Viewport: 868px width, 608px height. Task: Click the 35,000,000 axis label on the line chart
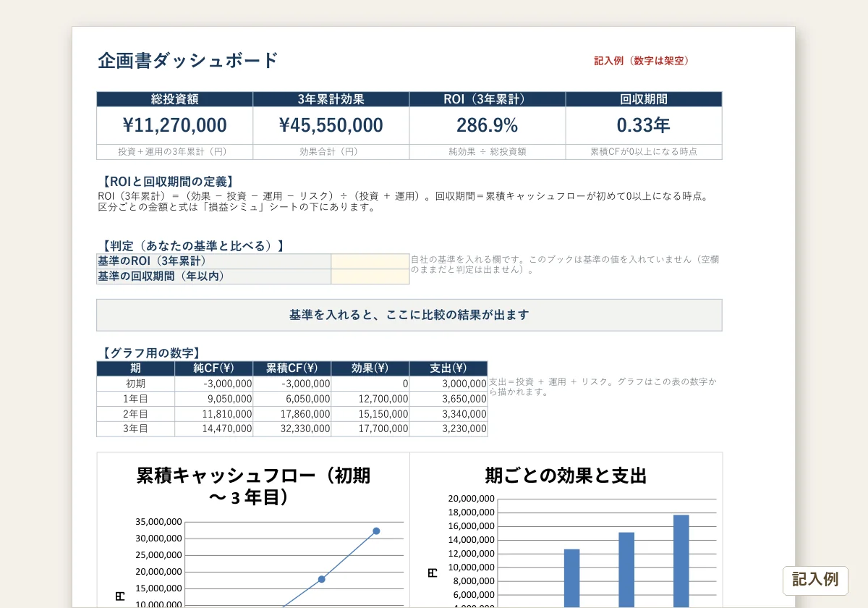pos(158,522)
